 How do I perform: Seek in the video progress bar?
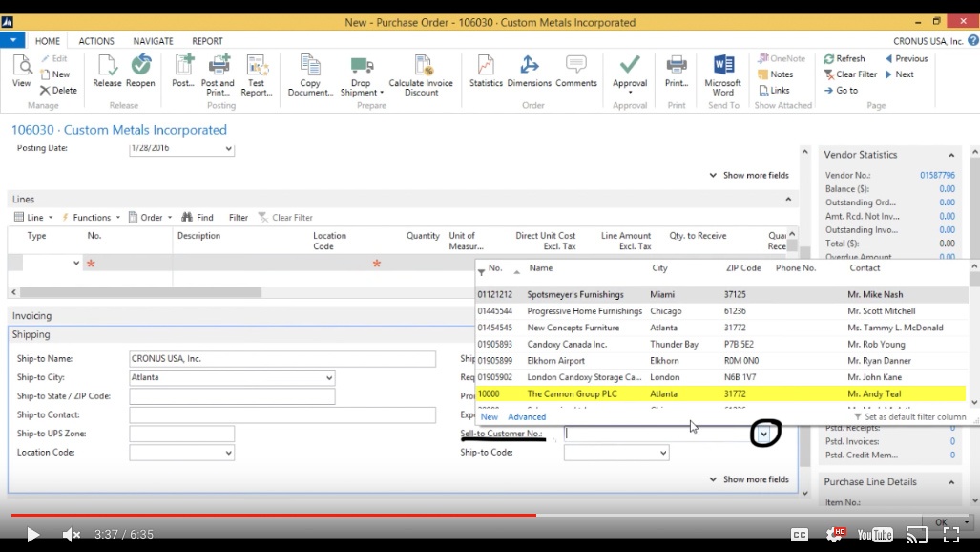click(x=490, y=515)
